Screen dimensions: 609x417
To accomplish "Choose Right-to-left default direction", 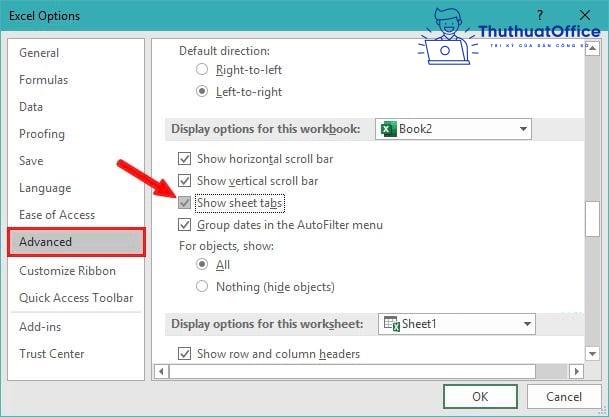I will coord(202,70).
